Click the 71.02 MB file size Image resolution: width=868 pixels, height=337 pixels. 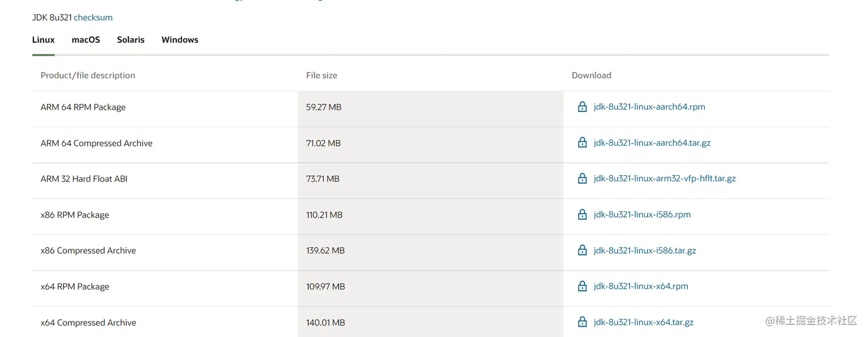pos(323,143)
